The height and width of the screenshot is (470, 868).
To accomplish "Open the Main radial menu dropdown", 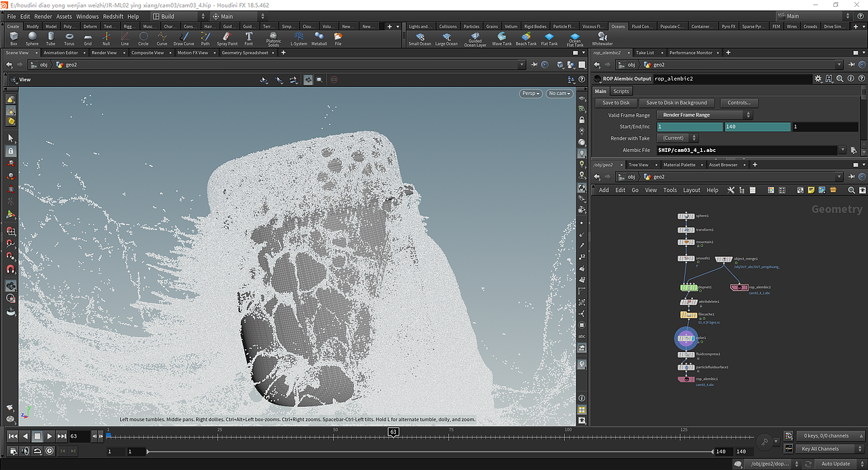I will 238,16.
